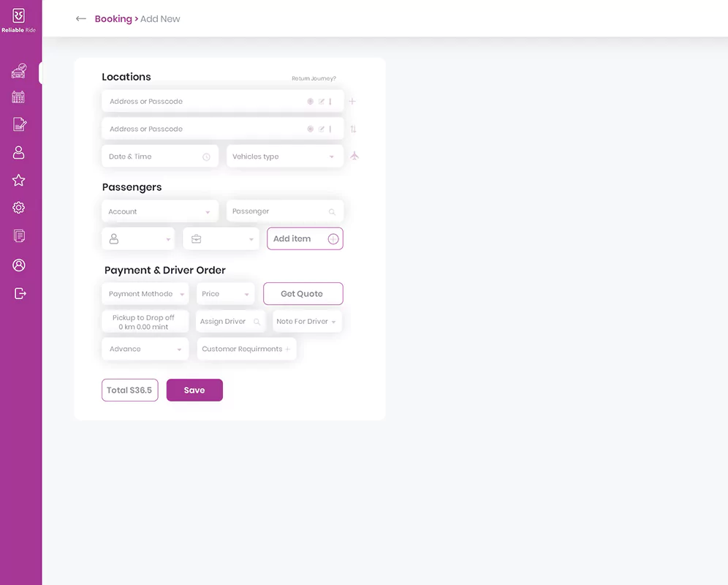728x585 pixels.
Task: Swap pickup and drop-off with arrows icon
Action: coord(353,129)
